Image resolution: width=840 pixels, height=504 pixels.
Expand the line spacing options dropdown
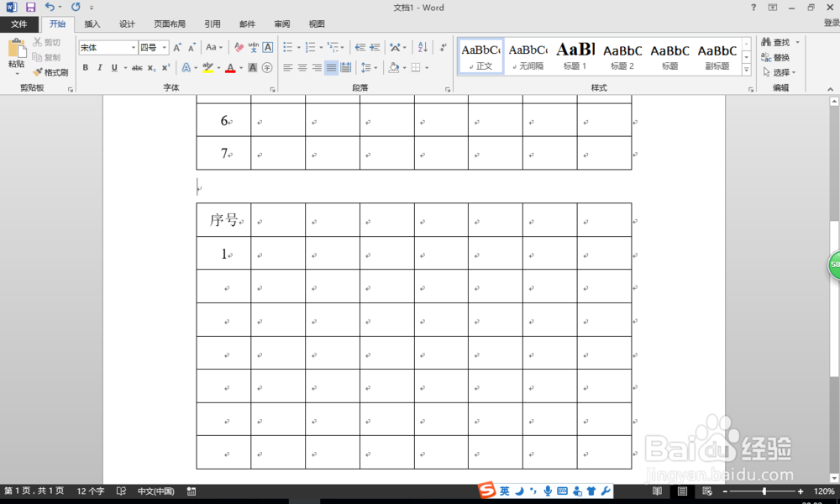click(x=375, y=66)
